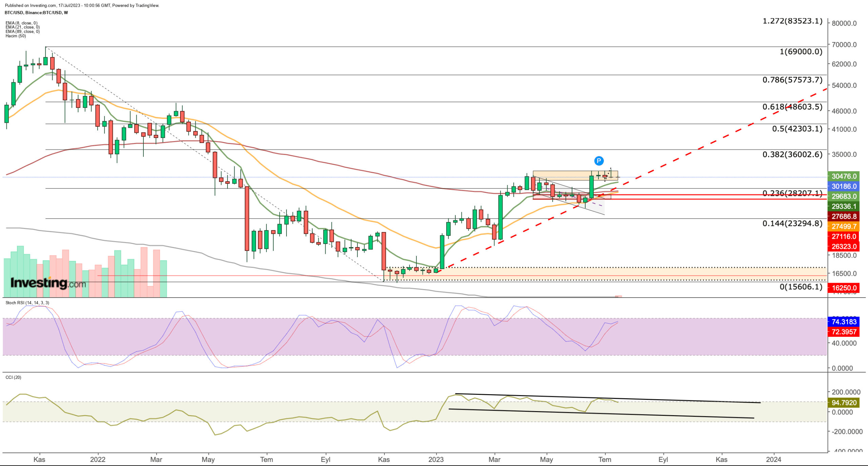Click the dark red 27686.8 price tag
The height and width of the screenshot is (466, 868).
[844, 216]
